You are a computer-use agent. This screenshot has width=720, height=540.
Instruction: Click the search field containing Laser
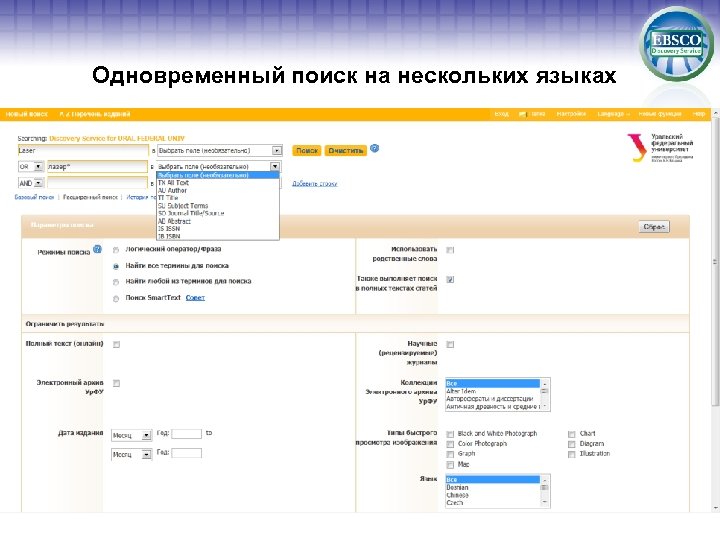[83, 151]
